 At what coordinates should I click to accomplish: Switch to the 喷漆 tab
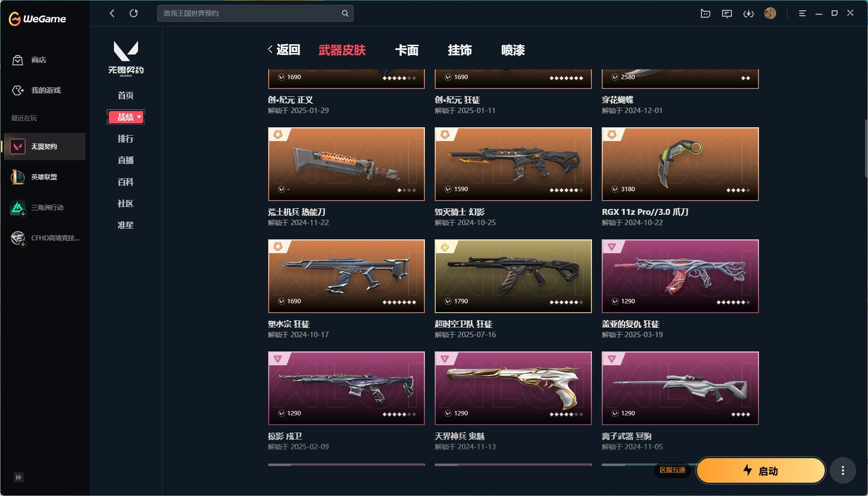click(x=513, y=50)
